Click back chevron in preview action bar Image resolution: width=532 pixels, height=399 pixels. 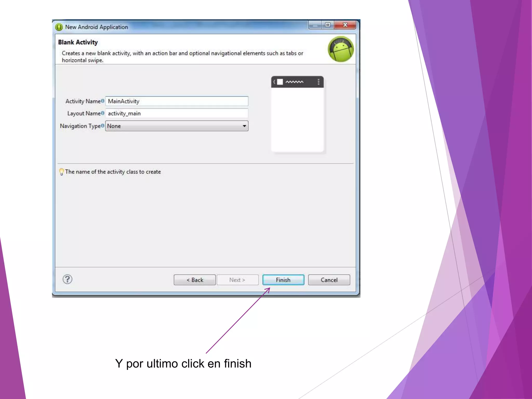[x=274, y=82]
